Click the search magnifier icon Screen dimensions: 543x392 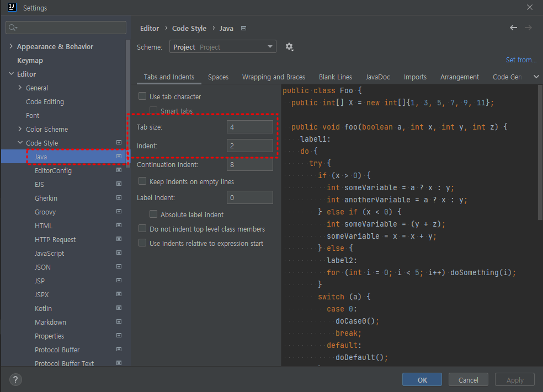point(13,28)
